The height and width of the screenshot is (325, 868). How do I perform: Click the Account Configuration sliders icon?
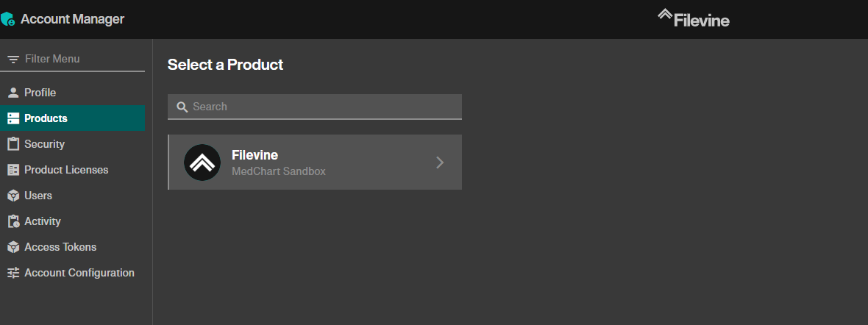pos(13,273)
